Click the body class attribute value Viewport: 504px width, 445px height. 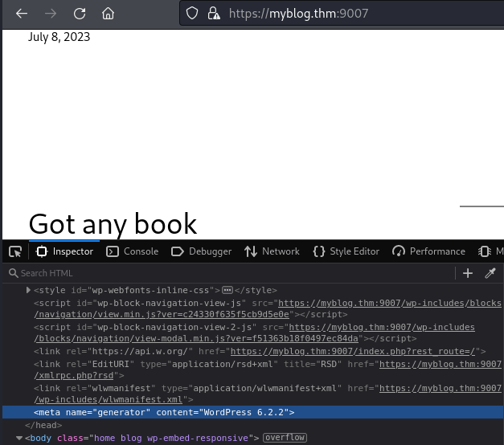(170, 438)
